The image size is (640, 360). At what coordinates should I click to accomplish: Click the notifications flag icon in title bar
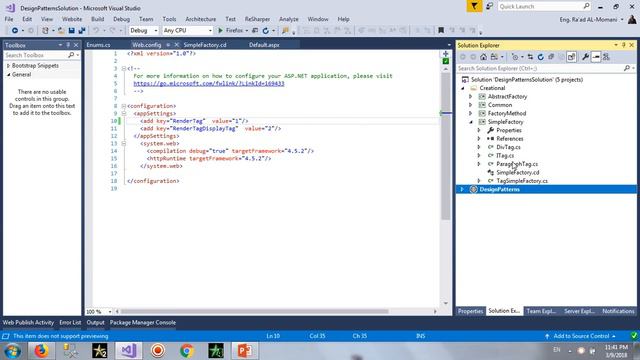point(474,6)
